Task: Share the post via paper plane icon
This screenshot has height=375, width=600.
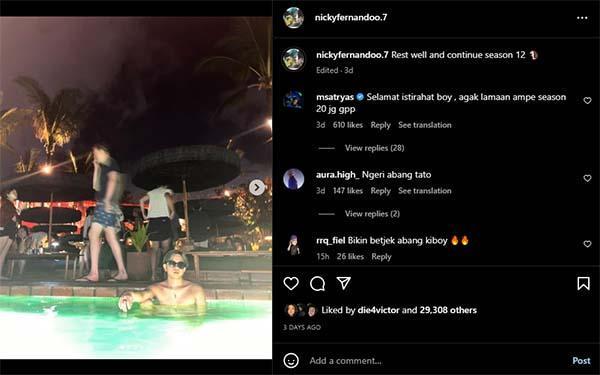Action: click(x=344, y=283)
